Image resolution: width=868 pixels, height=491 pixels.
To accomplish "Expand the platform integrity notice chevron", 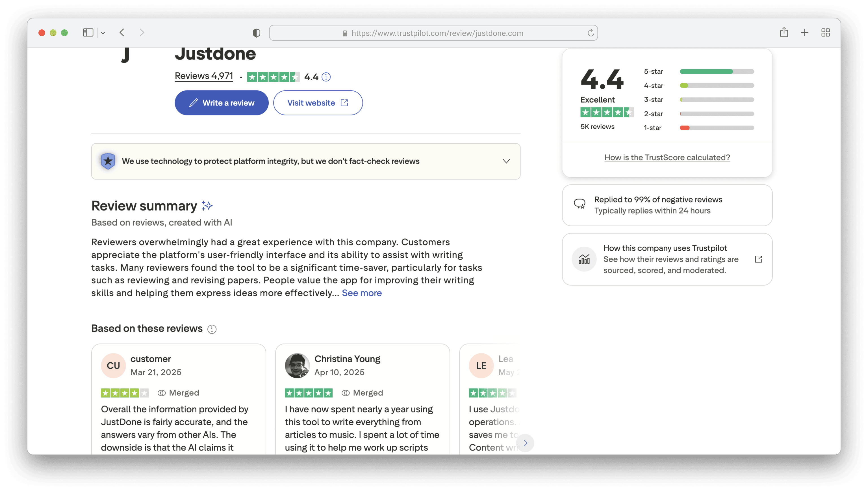I will tap(506, 161).
